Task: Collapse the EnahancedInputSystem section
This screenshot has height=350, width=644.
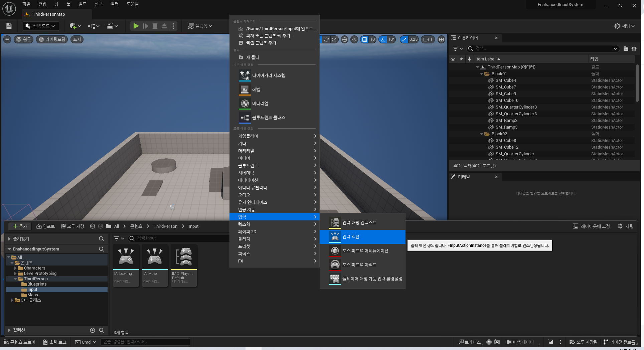Action: (x=9, y=249)
